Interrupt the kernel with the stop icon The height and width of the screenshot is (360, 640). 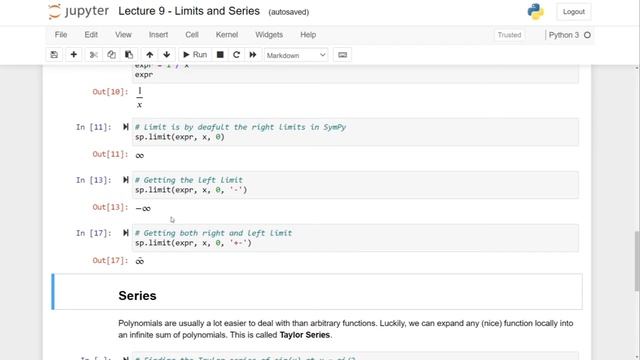(220, 55)
